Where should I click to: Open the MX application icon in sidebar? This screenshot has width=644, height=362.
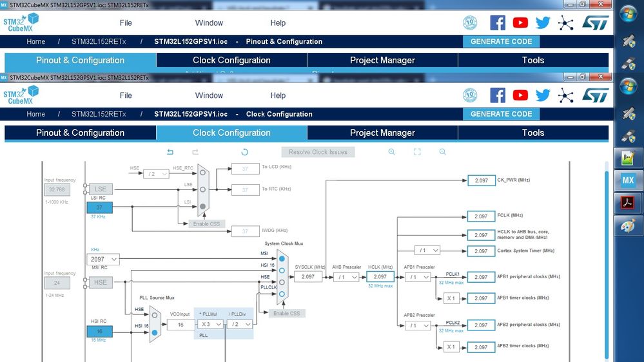click(628, 180)
